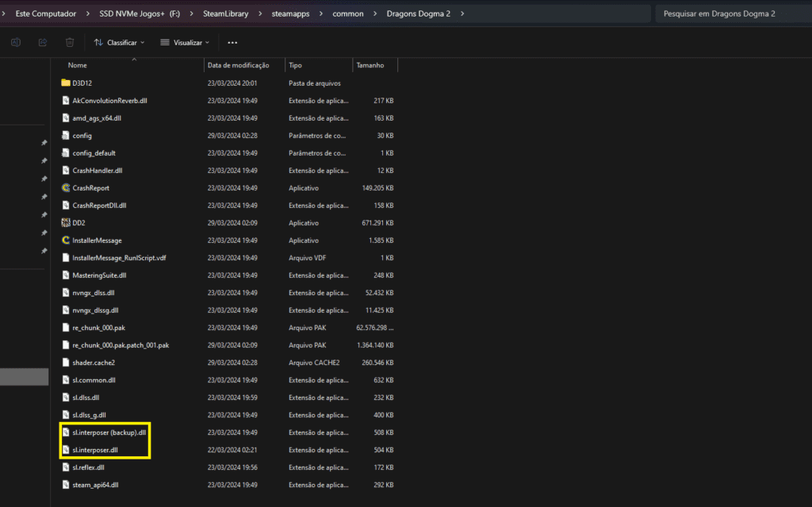Expand chevron after common breadcrumb

[x=375, y=13]
